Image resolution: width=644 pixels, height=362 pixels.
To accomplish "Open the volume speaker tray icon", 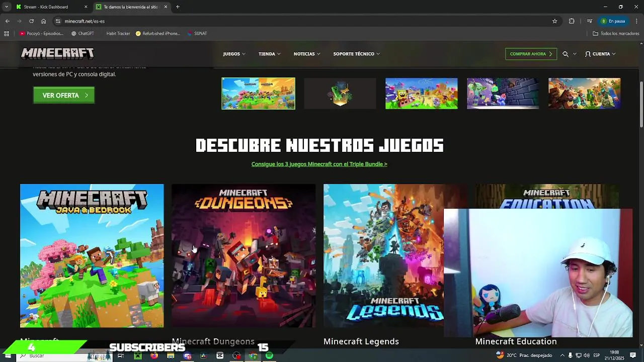I will point(587,355).
